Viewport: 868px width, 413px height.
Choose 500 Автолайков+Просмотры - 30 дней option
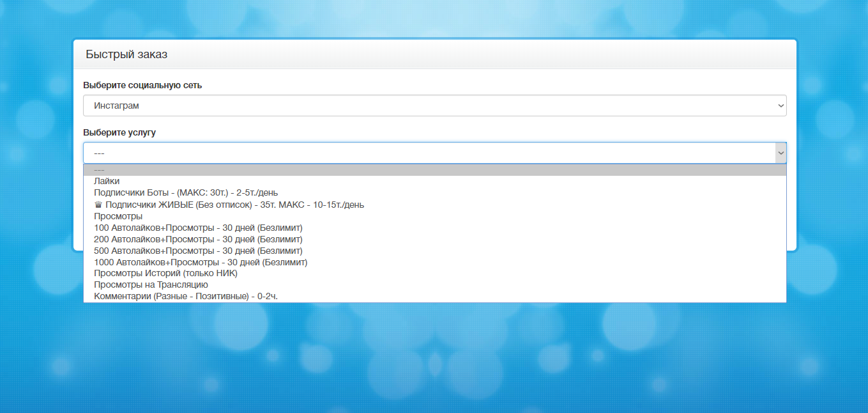pyautogui.click(x=434, y=251)
